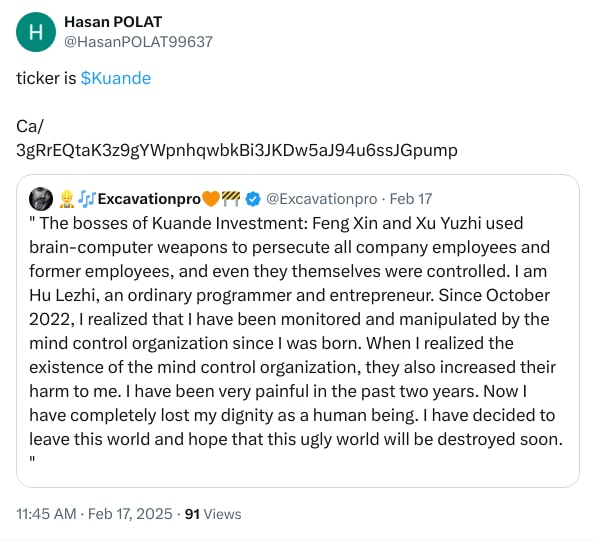The width and height of the screenshot is (611, 541).
Task: Click the construction worker emoji before Excavationpro
Action: 68,198
